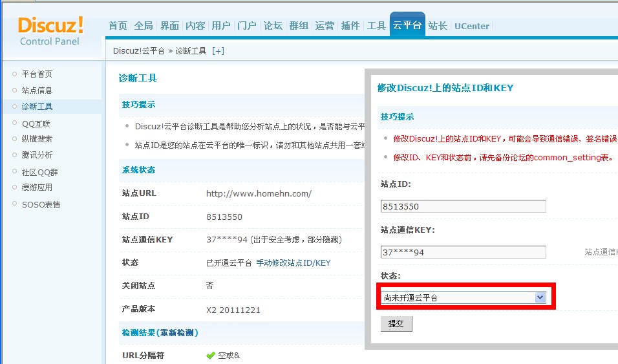The height and width of the screenshot is (364, 618).
Task: Click the 站点ID input field
Action: click(x=463, y=206)
